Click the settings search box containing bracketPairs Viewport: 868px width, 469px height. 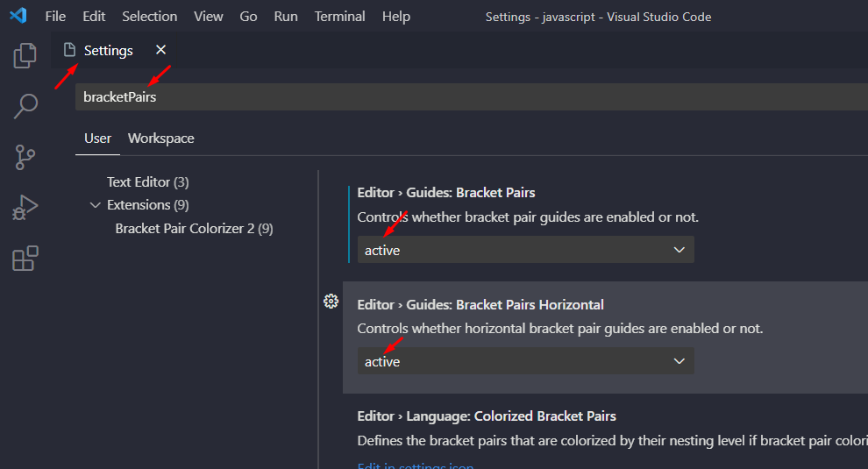pos(465,97)
